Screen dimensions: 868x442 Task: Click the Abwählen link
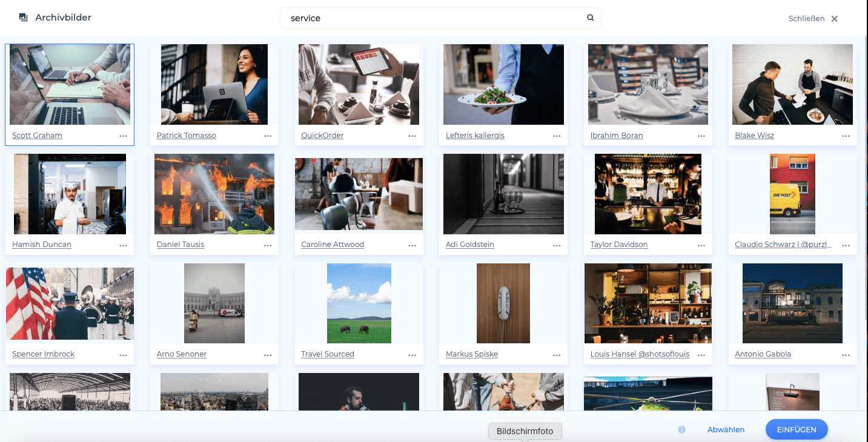click(x=726, y=430)
